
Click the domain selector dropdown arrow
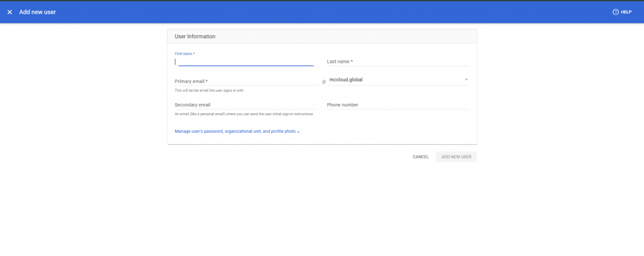pyautogui.click(x=466, y=80)
